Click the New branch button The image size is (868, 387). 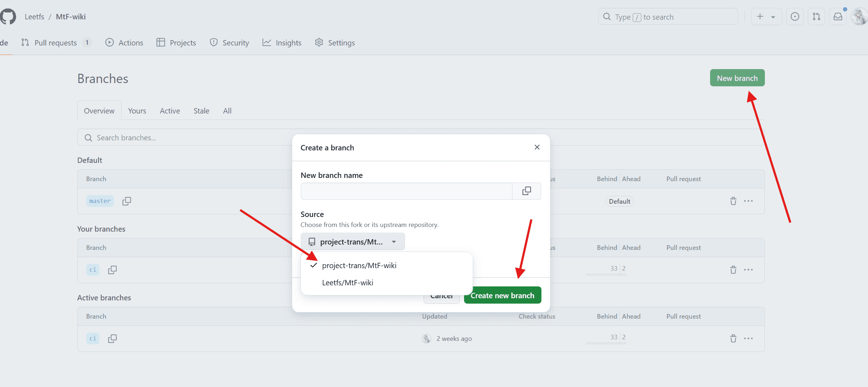pyautogui.click(x=737, y=78)
